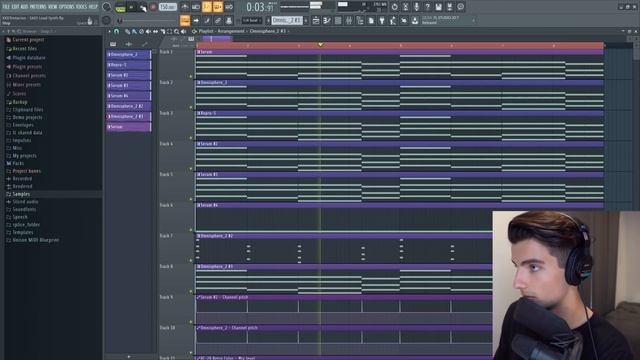Open the audio editor icon
This screenshot has width=640, height=360.
pos(405,7)
